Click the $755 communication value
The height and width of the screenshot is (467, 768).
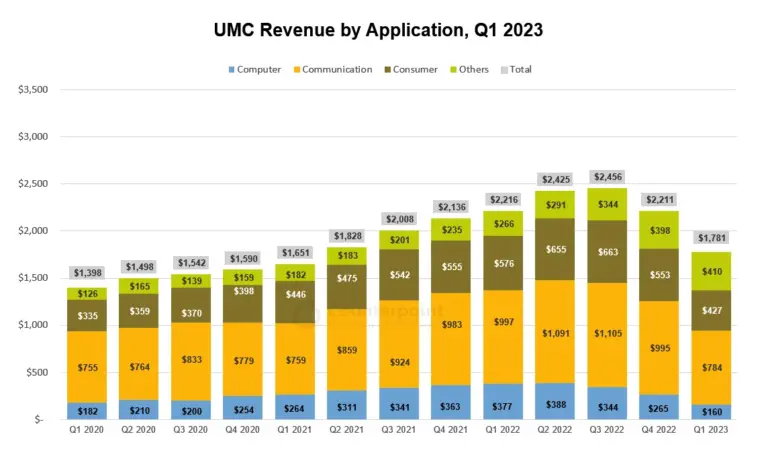(x=88, y=368)
